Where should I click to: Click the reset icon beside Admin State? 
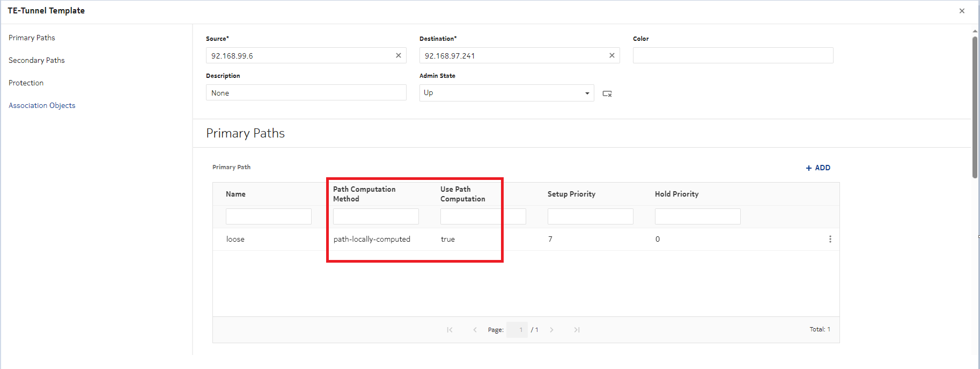click(x=607, y=93)
